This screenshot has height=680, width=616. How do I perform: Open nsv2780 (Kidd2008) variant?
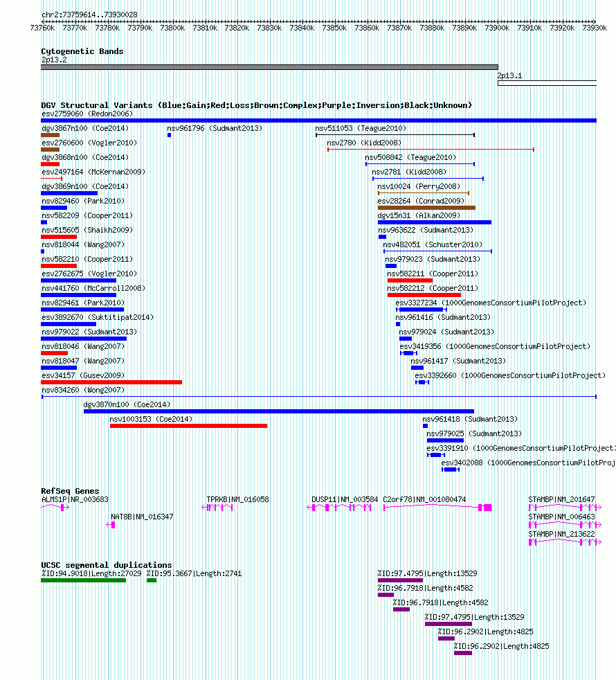[364, 143]
